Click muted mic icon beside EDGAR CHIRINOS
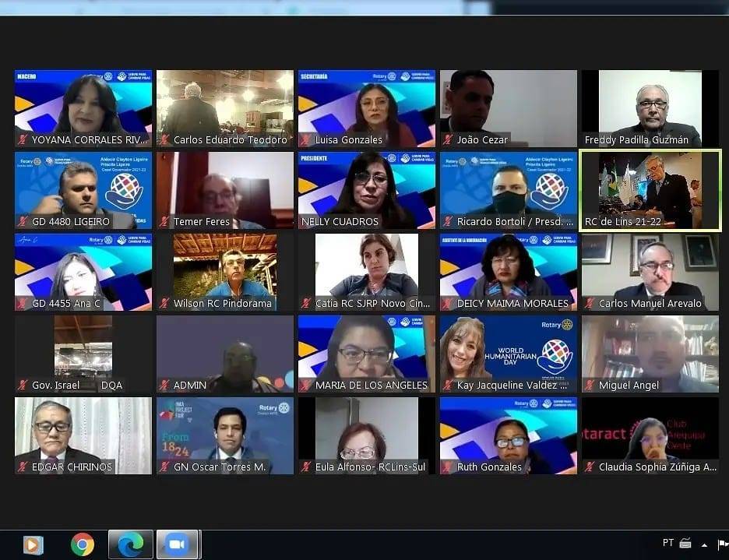 click(x=22, y=467)
